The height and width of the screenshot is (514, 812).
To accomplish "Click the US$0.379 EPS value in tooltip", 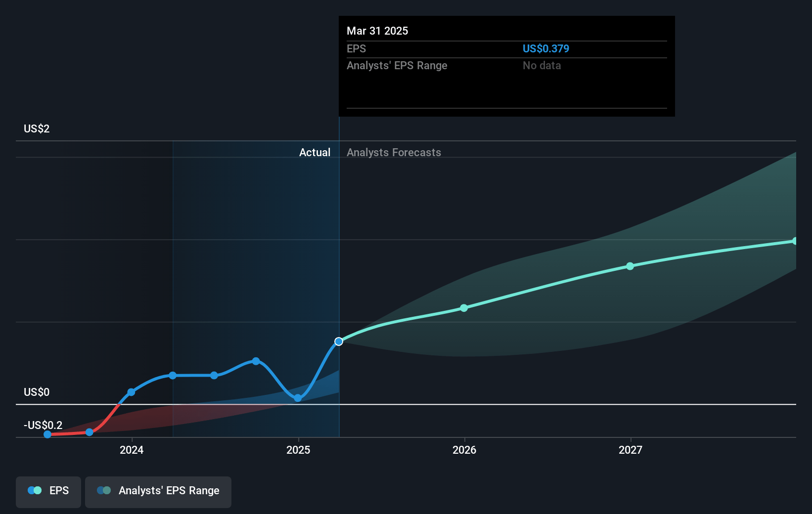I will [x=546, y=49].
